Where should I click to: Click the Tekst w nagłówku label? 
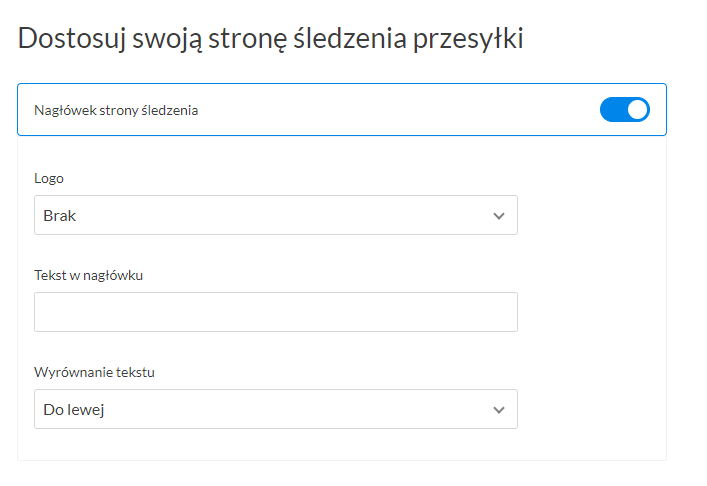88,275
